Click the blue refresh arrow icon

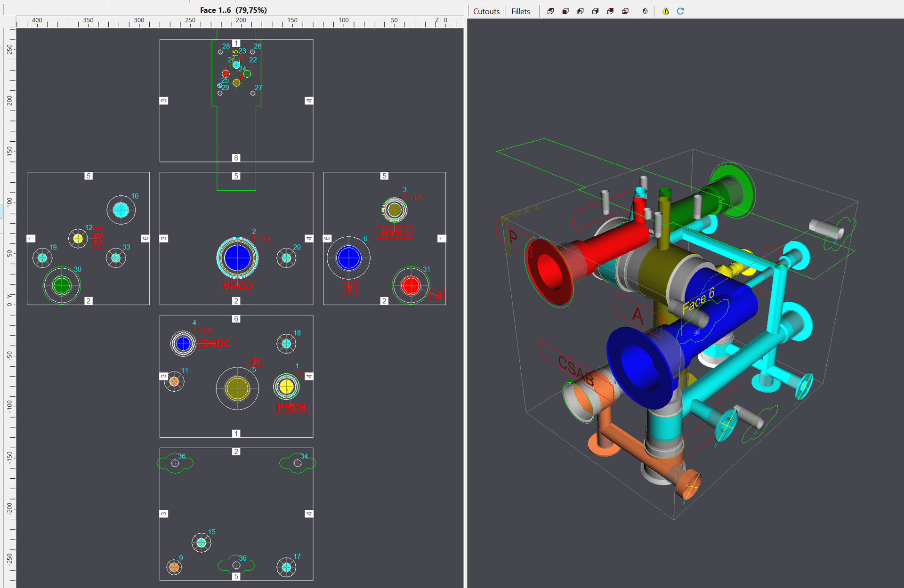tap(680, 11)
